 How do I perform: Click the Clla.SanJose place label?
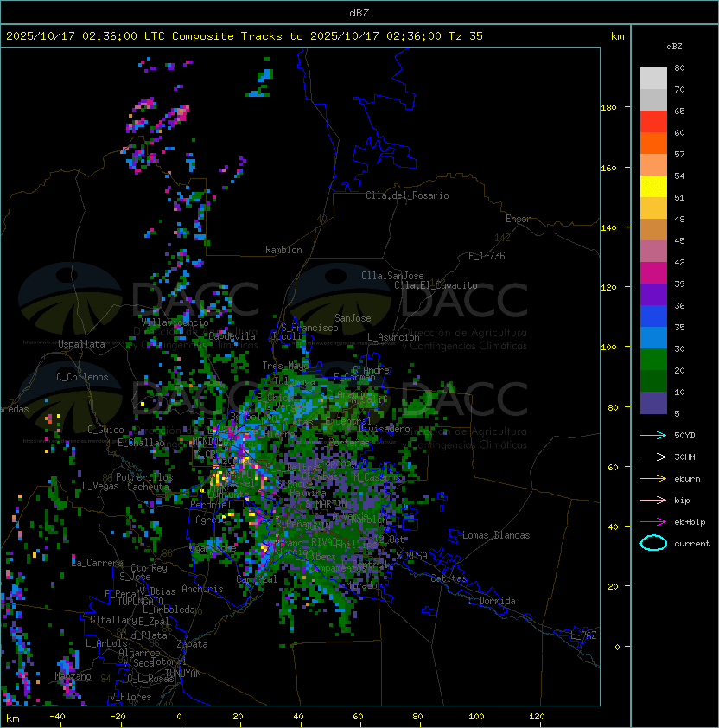(x=392, y=276)
